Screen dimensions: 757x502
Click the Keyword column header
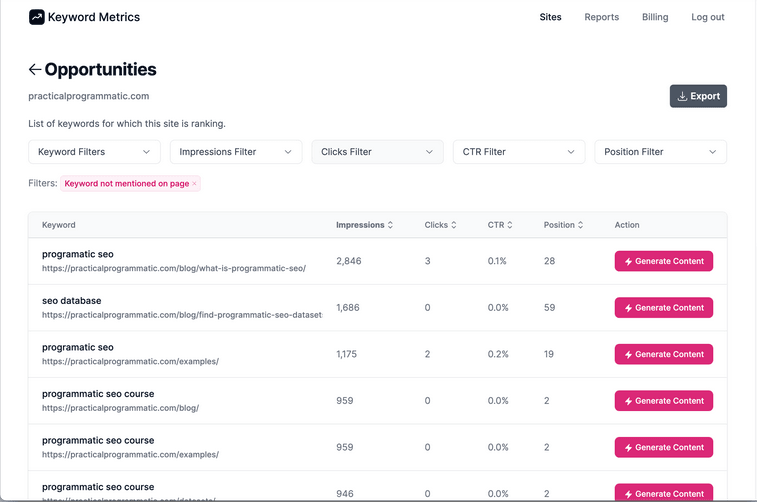click(x=58, y=225)
